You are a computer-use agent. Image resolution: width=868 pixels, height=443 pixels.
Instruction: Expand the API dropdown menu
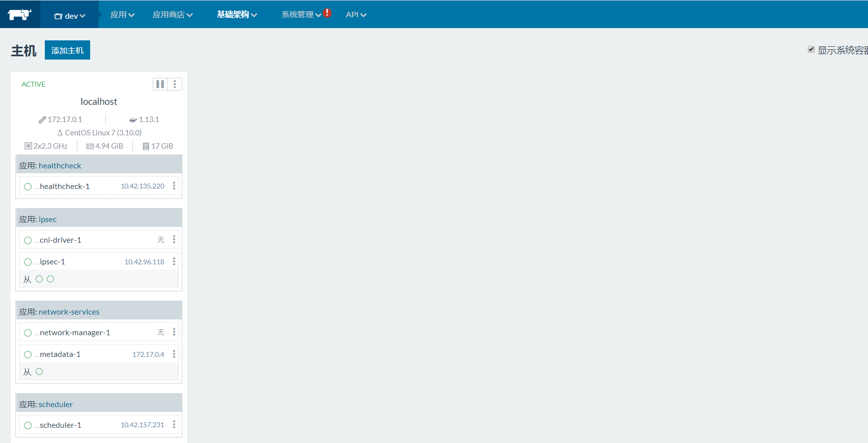tap(356, 15)
